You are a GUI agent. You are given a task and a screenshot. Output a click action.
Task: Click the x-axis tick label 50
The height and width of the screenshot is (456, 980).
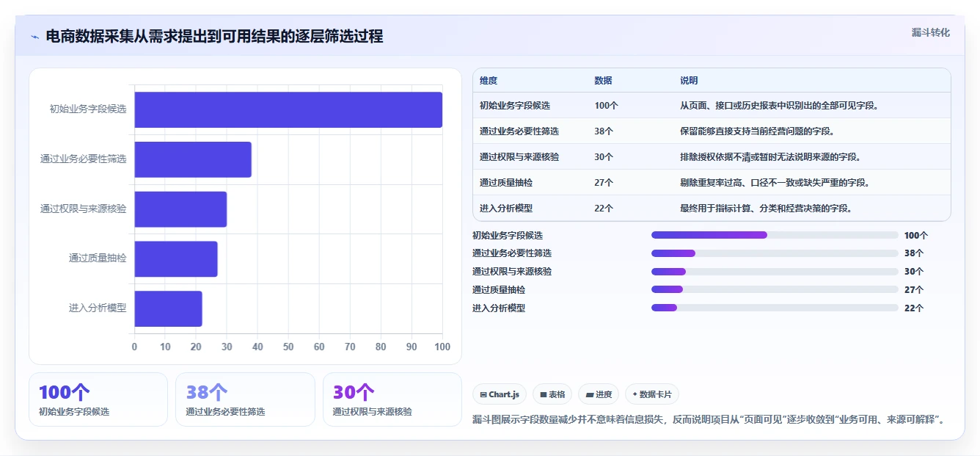tap(288, 347)
